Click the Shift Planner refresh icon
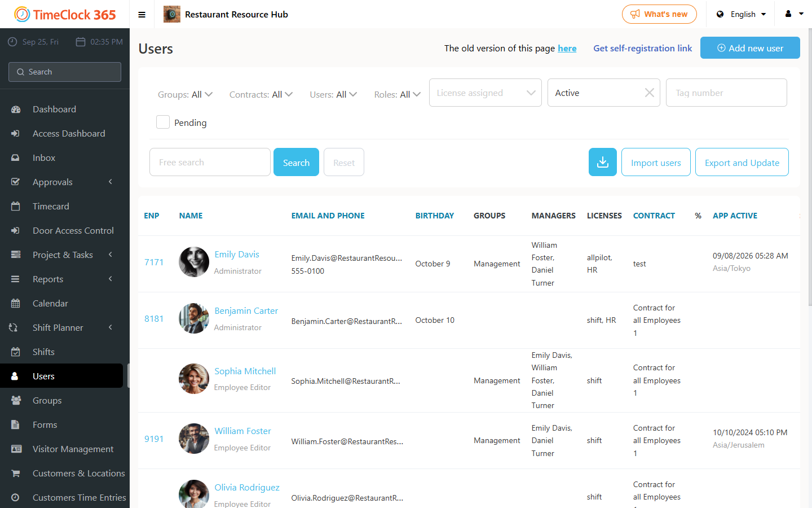The image size is (812, 508). click(14, 327)
